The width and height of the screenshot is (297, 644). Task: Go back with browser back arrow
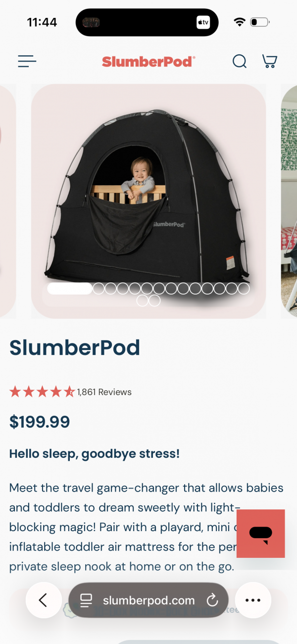[44, 600]
